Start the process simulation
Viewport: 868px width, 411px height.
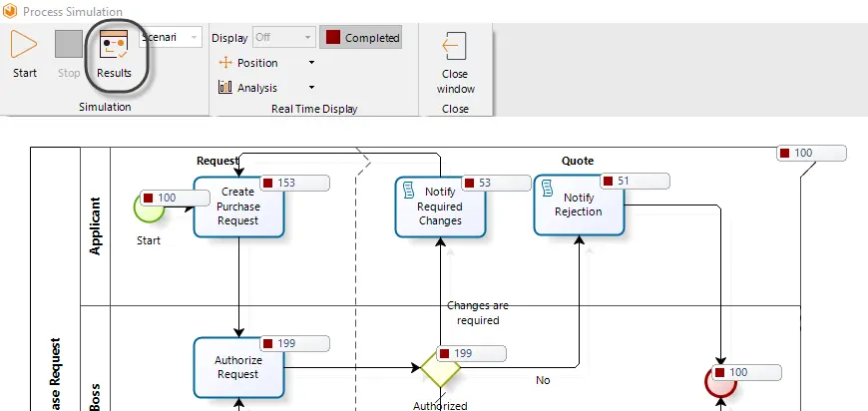click(x=24, y=54)
